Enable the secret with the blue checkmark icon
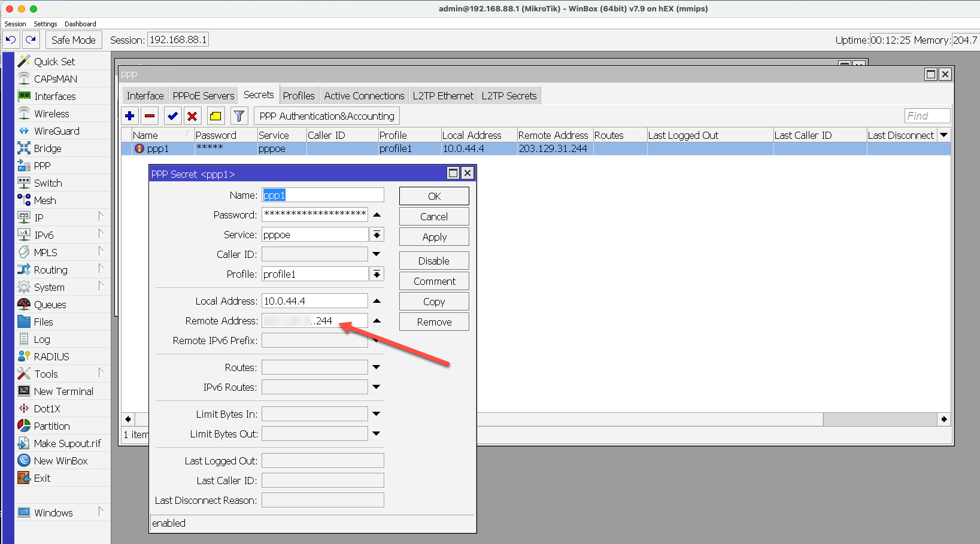 172,116
